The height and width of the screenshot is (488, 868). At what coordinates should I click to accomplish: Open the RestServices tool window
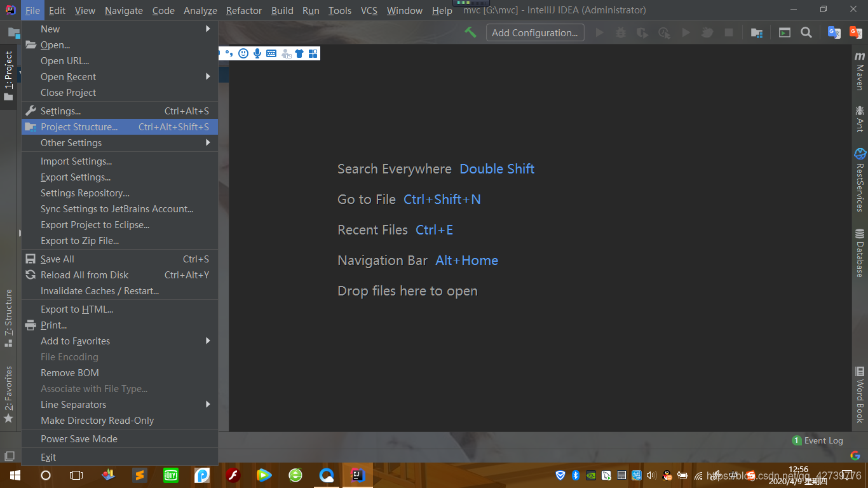click(860, 180)
